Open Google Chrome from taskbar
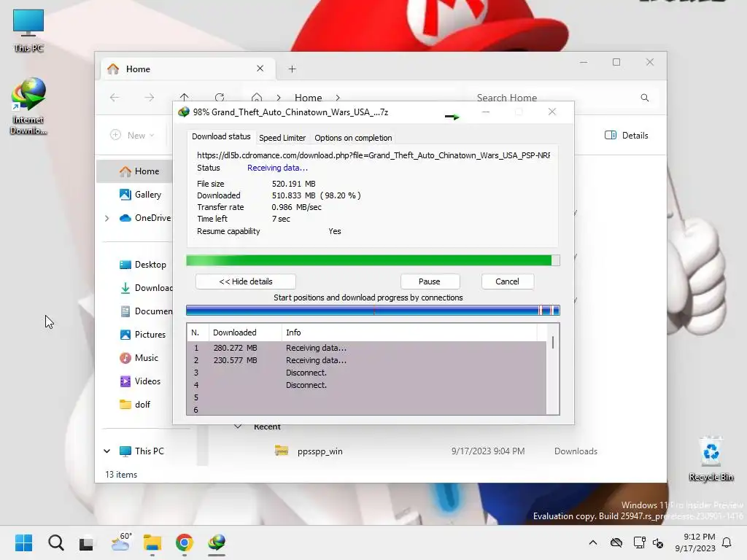Screen dimensions: 747x560 [185, 542]
